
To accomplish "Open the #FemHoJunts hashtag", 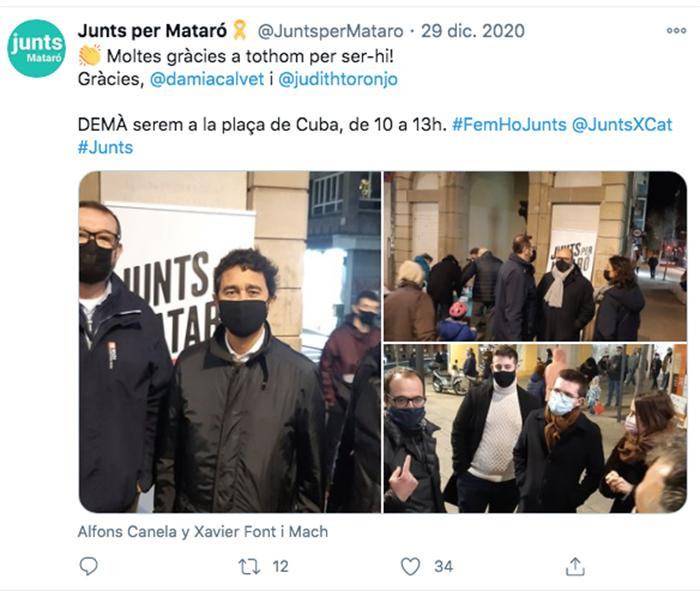I will 509,125.
